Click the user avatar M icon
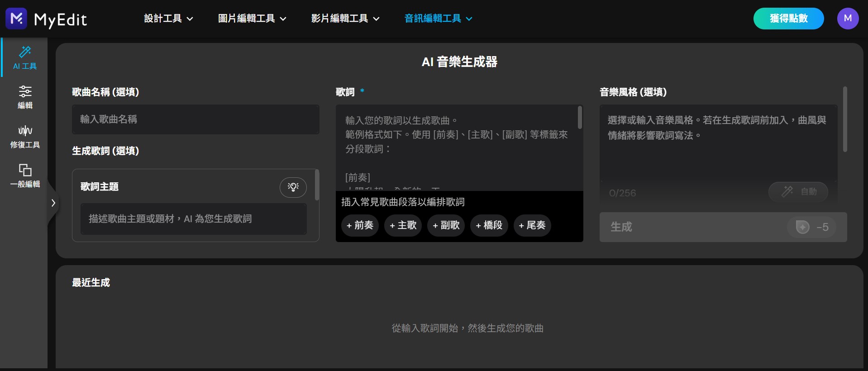The image size is (868, 371). coord(847,19)
